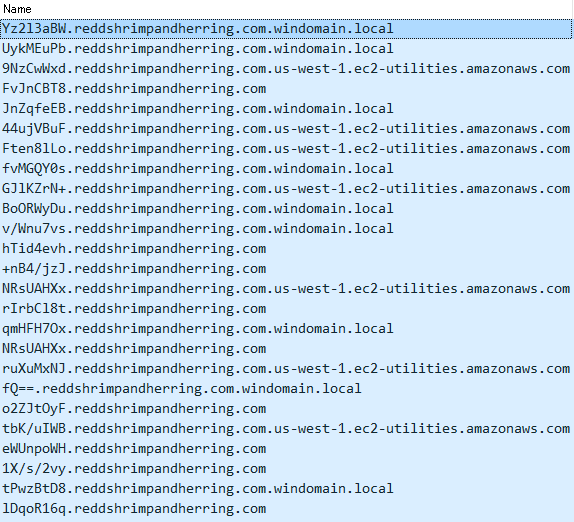Select hTid4evh.reddshrimpandherring.com

pos(286,249)
